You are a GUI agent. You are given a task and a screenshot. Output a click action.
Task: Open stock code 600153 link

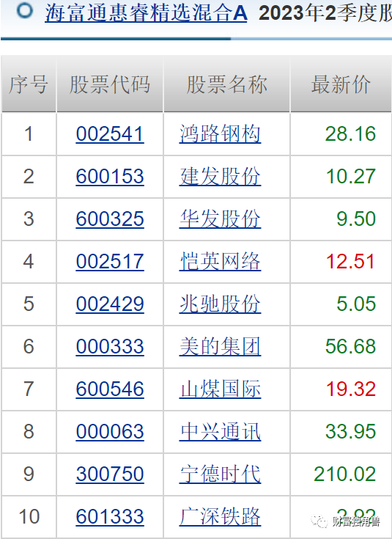(110, 176)
